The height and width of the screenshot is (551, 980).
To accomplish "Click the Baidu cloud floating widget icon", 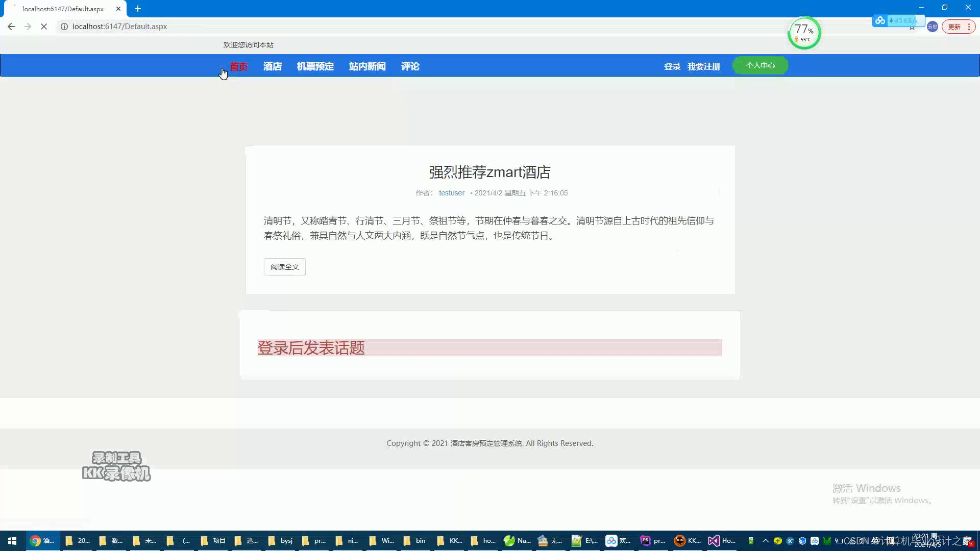I will pos(880,21).
